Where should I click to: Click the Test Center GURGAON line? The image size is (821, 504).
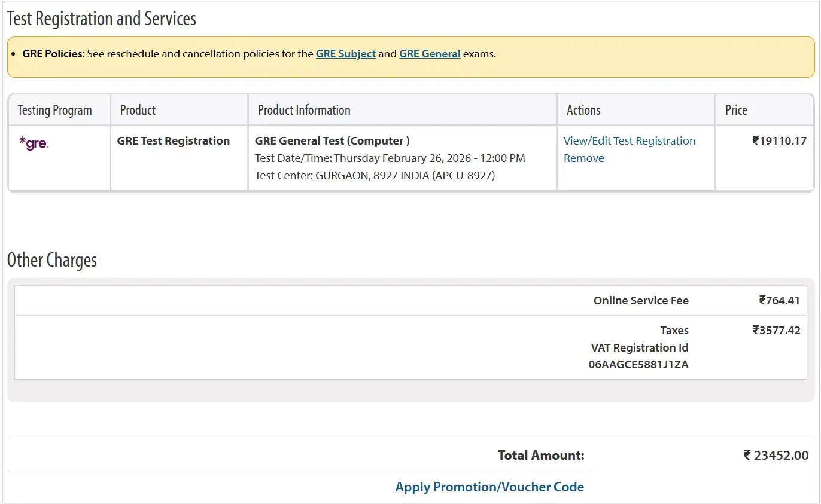point(375,176)
